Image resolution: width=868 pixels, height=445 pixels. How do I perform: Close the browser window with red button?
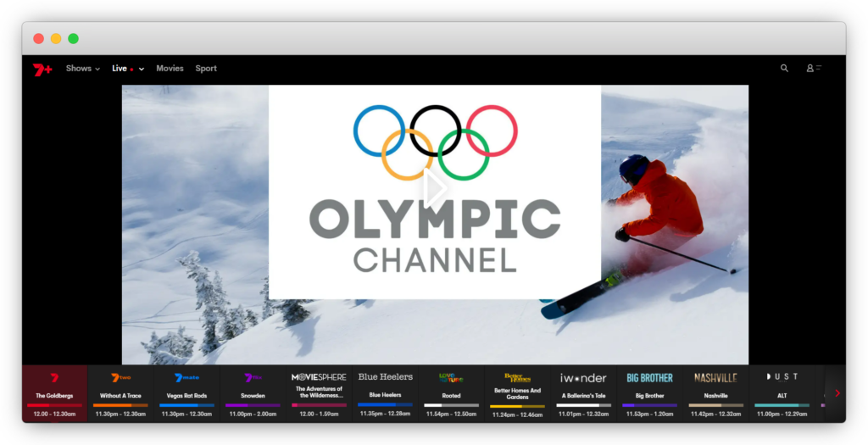tap(38, 39)
